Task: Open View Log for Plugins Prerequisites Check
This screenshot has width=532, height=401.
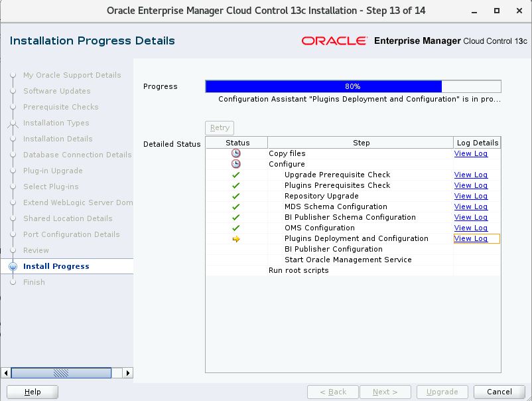Action: (x=470, y=185)
